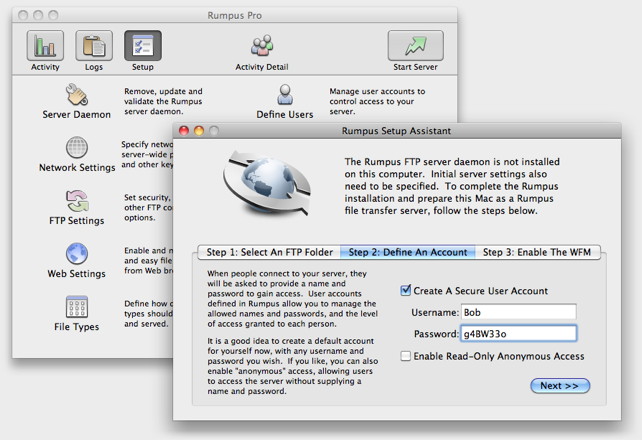
Task: Open FTP Settings arrows icon
Action: point(77,201)
